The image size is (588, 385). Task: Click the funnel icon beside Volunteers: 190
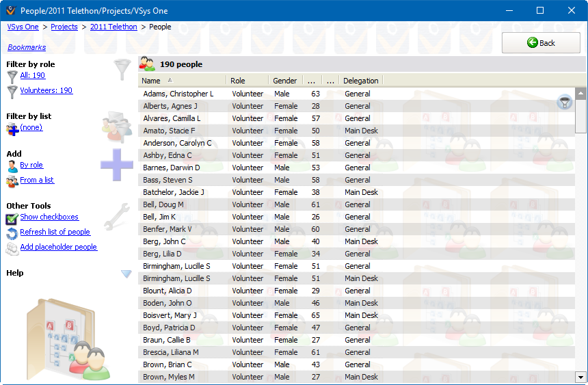coord(12,92)
